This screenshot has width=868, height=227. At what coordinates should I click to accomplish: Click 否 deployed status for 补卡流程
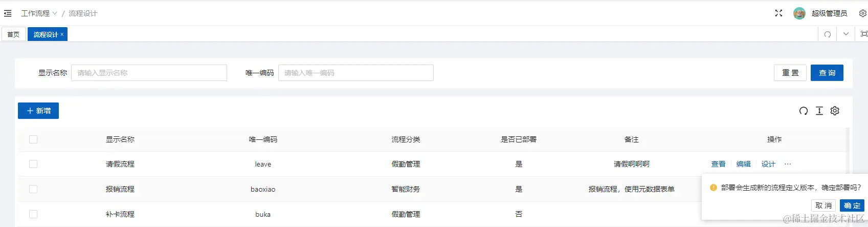tap(519, 214)
